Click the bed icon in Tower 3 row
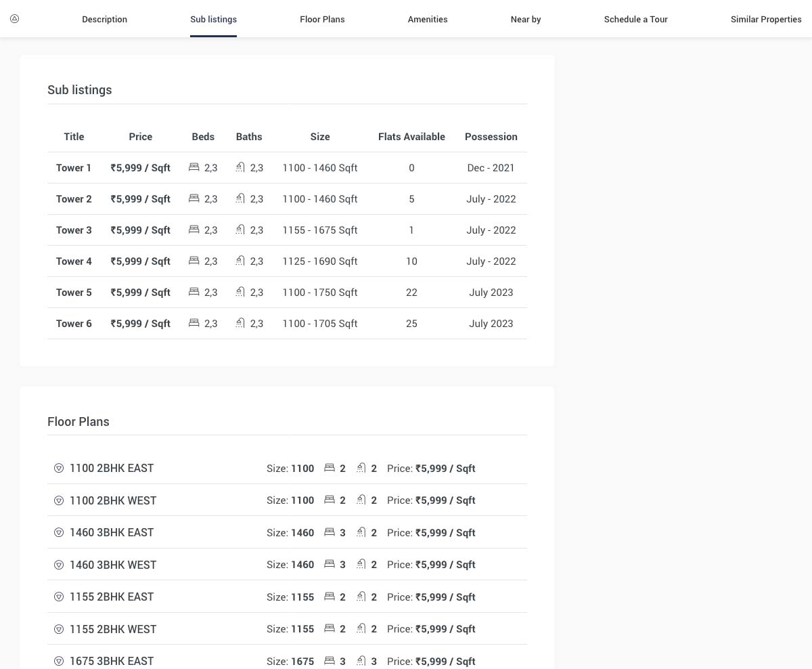Screen dimensions: 812x669 click(x=194, y=230)
